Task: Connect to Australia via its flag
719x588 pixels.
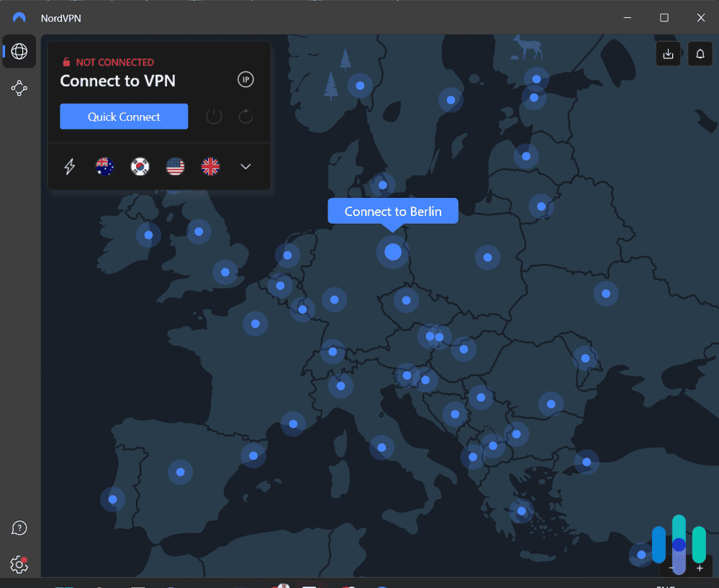Action: (104, 166)
